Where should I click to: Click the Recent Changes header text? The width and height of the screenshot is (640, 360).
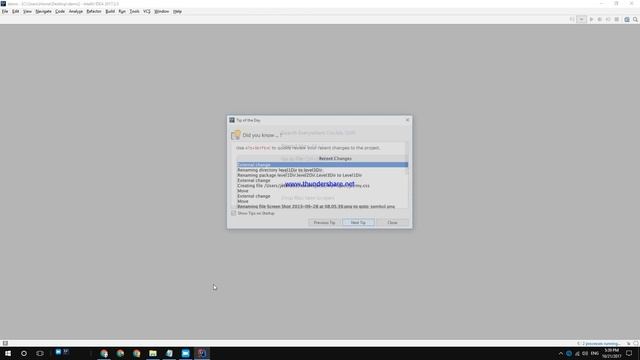[x=335, y=158]
